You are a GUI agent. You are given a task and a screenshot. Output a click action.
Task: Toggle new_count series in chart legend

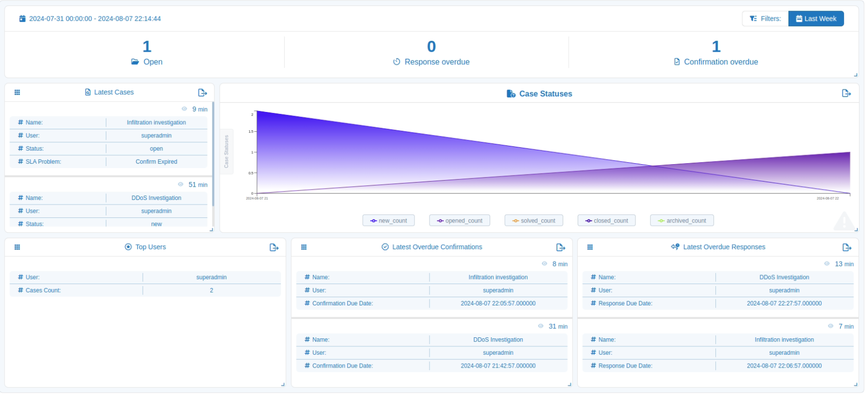tap(388, 221)
